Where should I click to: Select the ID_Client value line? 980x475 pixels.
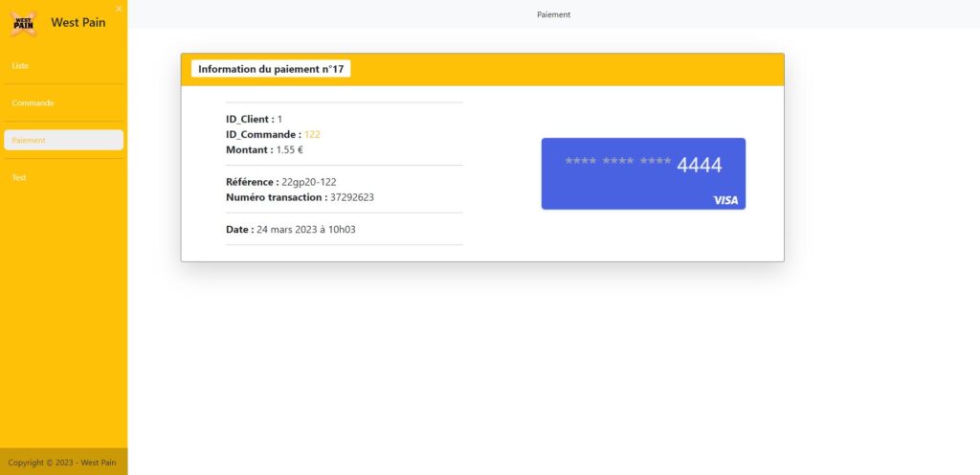click(255, 119)
